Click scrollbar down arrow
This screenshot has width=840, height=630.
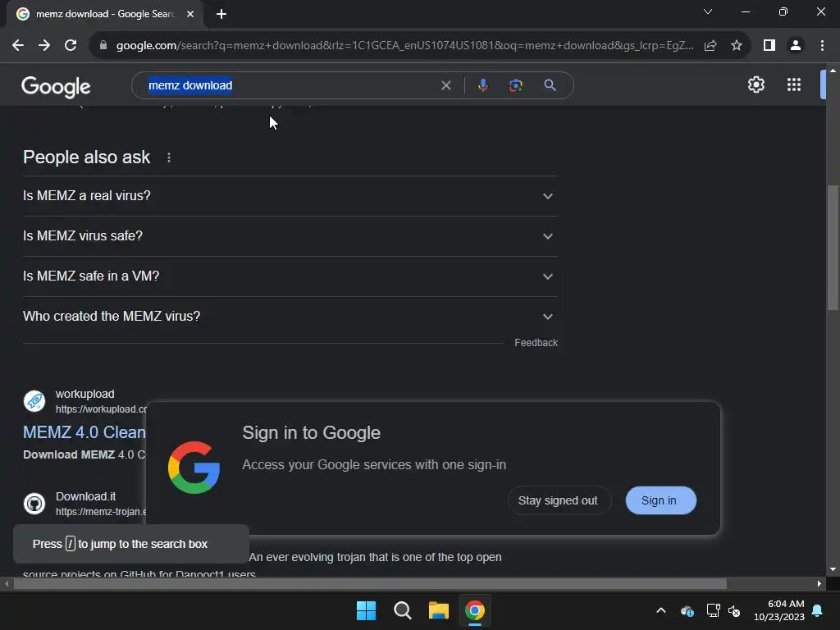click(833, 569)
